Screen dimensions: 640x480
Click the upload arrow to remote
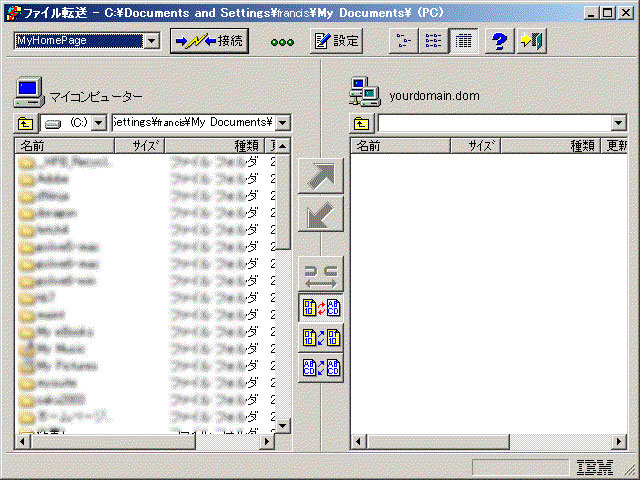click(321, 175)
